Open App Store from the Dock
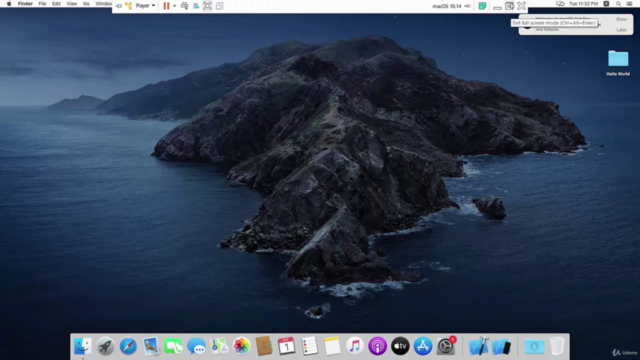This screenshot has height=360, width=640. click(423, 346)
